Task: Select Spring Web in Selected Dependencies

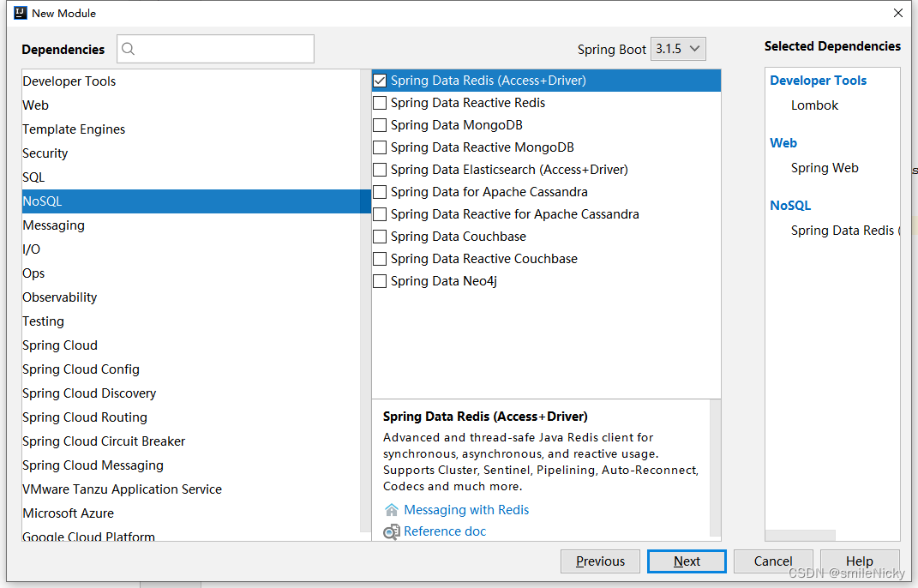Action: pos(825,168)
